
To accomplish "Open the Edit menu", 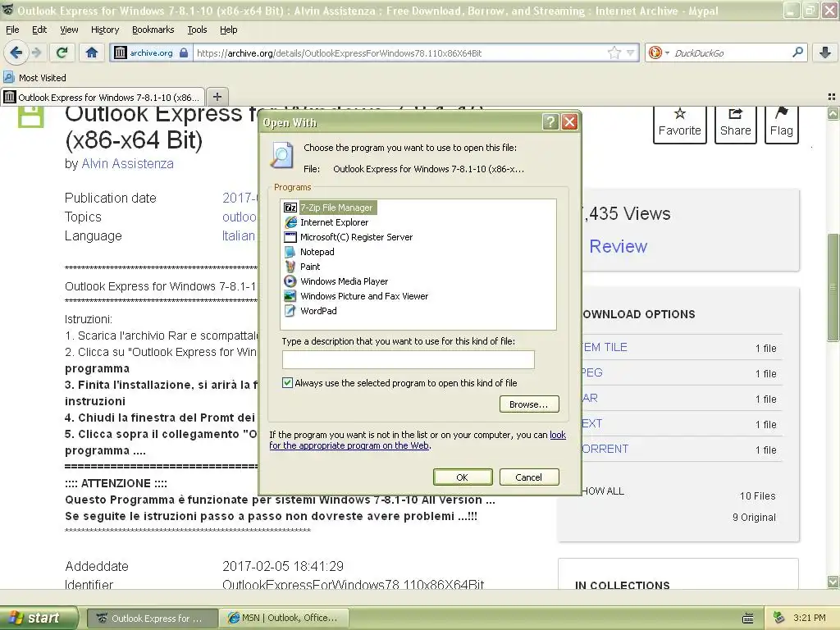I will pyautogui.click(x=39, y=30).
